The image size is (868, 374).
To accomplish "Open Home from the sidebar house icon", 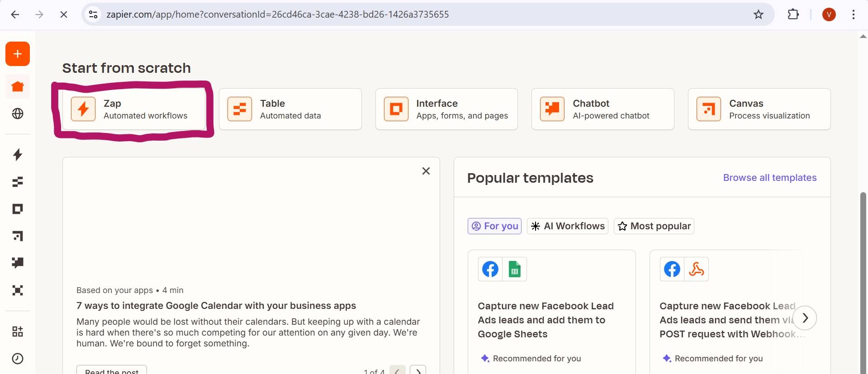I will click(x=18, y=86).
